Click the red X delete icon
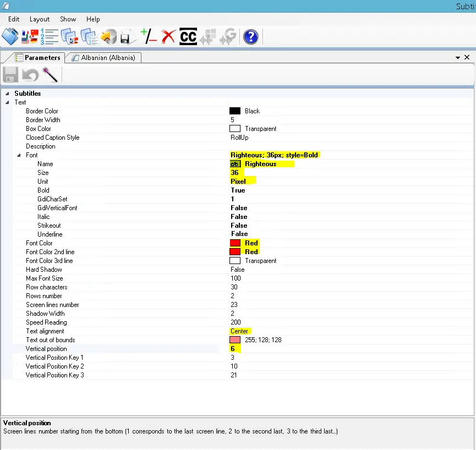The image size is (476, 450). 168,37
